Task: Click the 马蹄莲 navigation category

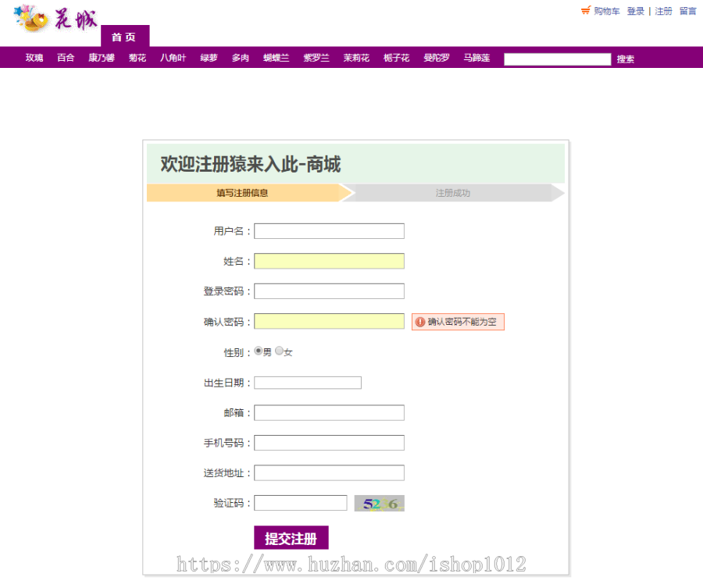Action: (476, 57)
